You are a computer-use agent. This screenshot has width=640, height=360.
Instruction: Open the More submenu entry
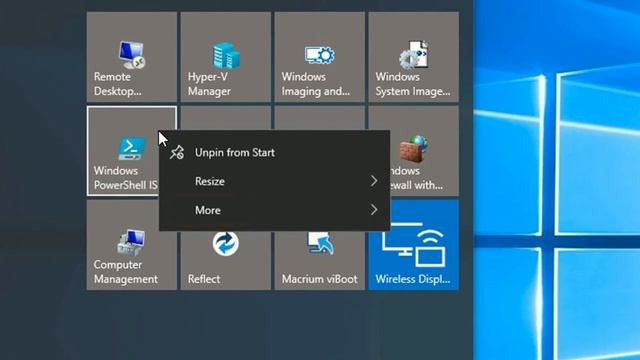(274, 210)
